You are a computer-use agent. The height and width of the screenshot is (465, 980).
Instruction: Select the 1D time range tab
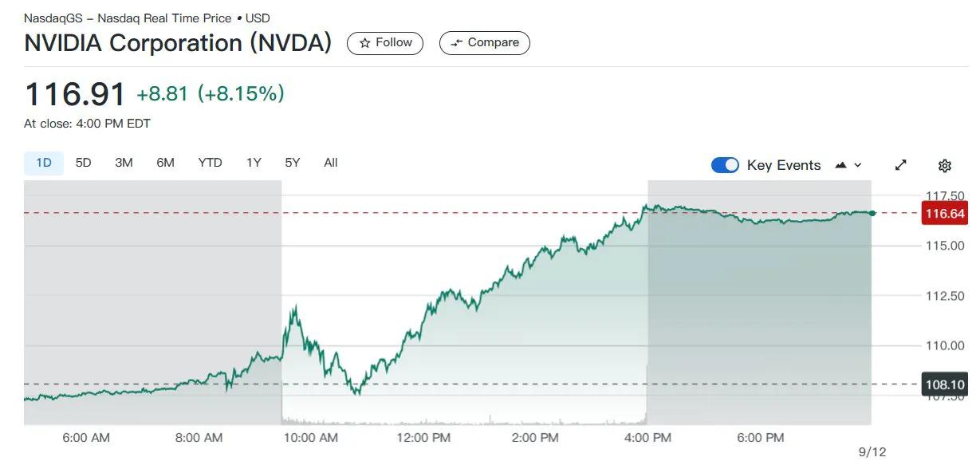click(44, 163)
